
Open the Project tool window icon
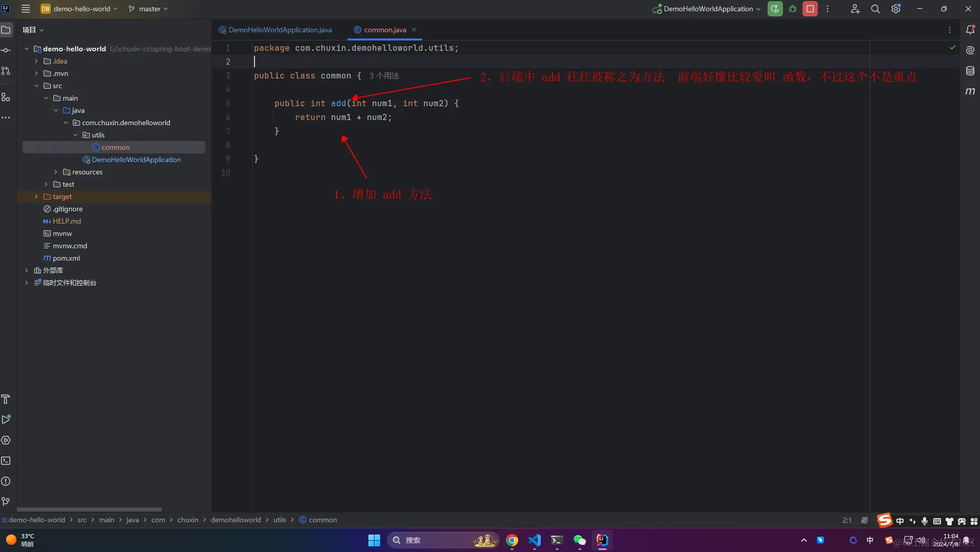point(6,30)
